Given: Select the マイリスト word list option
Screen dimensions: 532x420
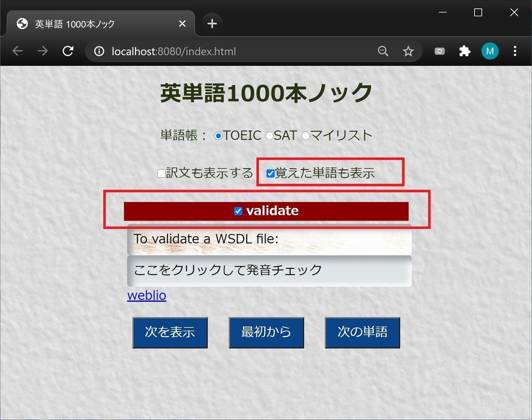Looking at the screenshot, I should click(x=306, y=135).
